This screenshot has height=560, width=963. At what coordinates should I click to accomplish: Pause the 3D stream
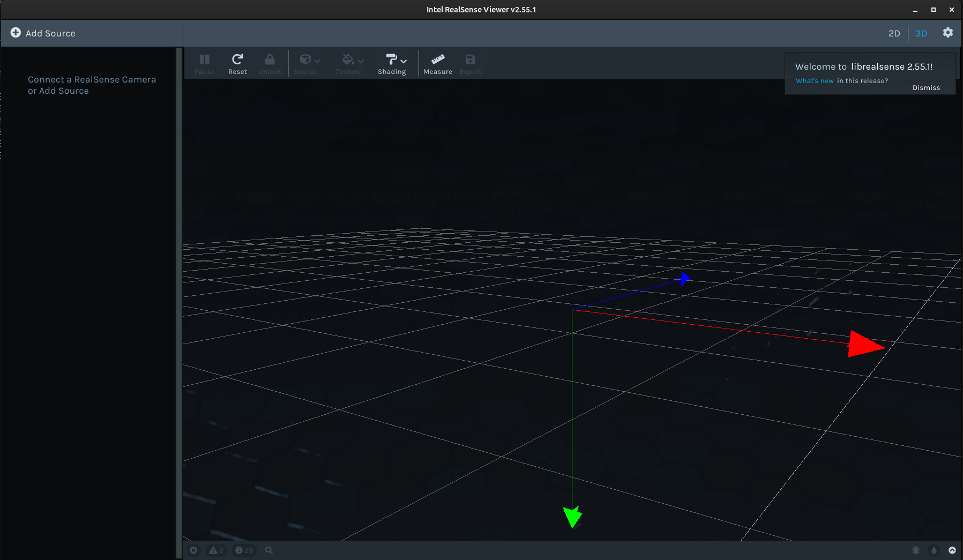205,64
